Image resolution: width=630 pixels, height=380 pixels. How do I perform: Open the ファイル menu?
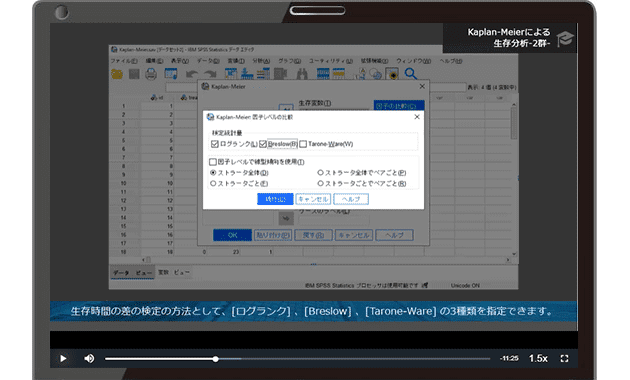tap(124, 61)
